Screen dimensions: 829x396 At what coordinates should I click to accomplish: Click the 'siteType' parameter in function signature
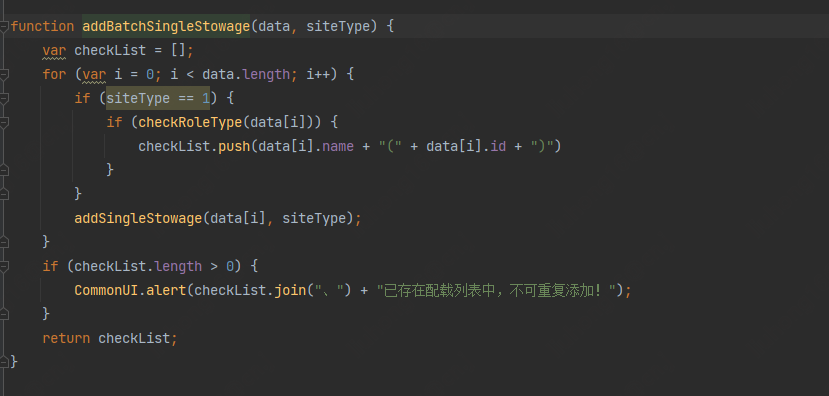(338, 26)
